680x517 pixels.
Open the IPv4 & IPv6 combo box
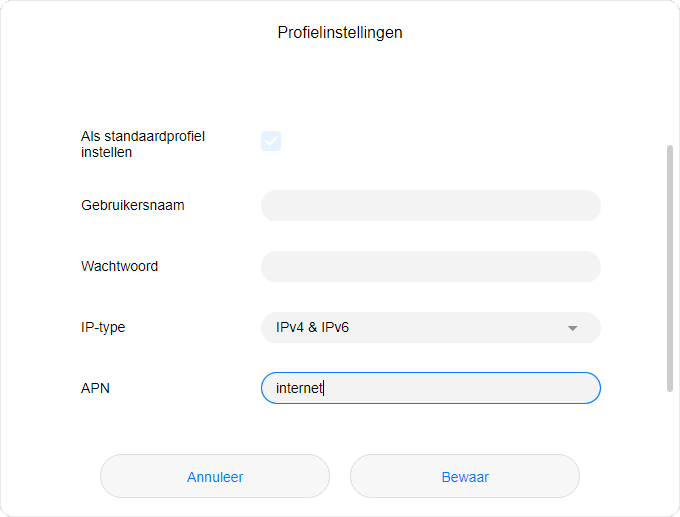[x=430, y=328]
